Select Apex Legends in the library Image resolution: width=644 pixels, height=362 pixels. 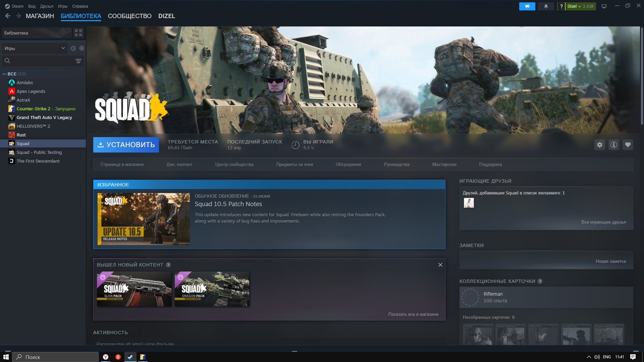[x=43, y=91]
